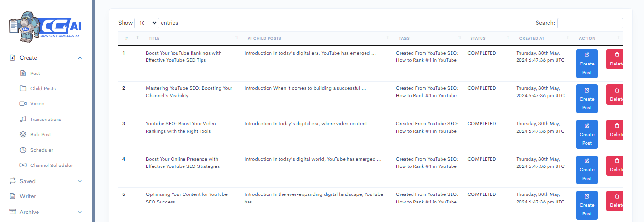
Task: Delete row 2 Mastering YouTube SEO entry
Action: coord(615,94)
